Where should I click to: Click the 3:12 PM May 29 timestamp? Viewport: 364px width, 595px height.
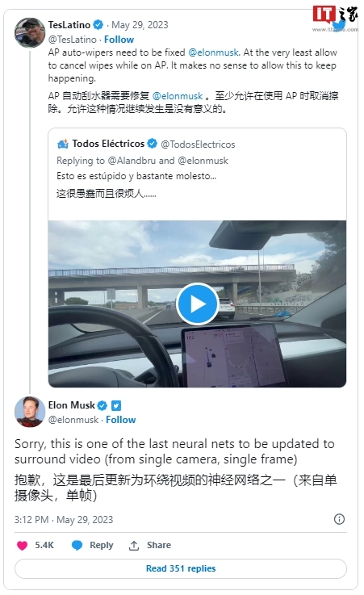click(x=64, y=519)
